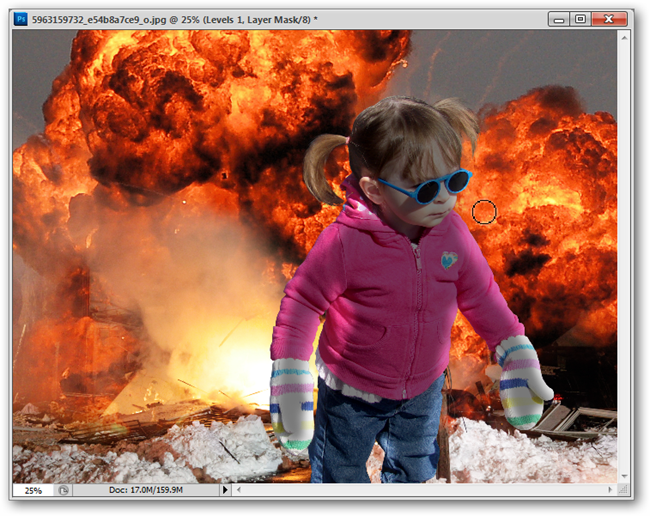Viewport: 650px width, 516px height.
Task: Click the horizontal scrollbar left arrow
Action: 239,490
